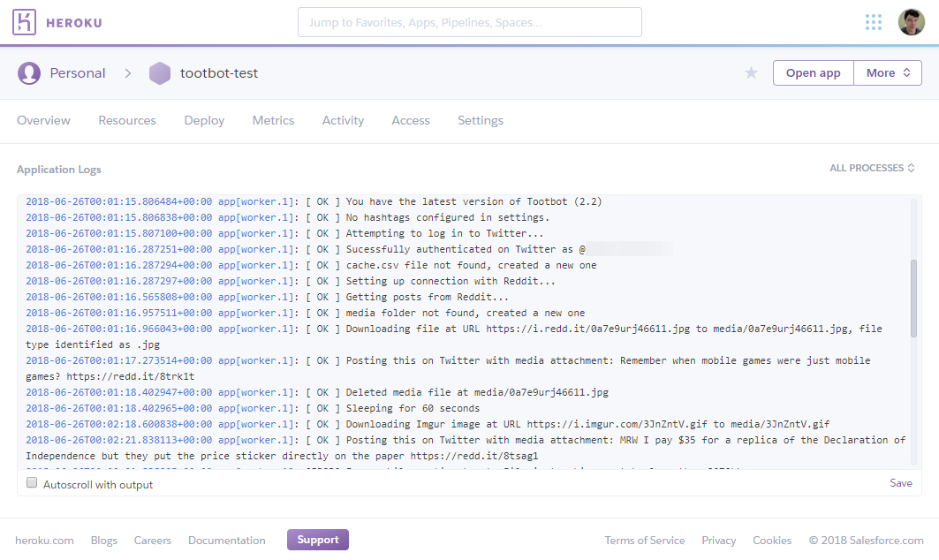Click the Personal account icon
This screenshot has width=939, height=560.
[29, 73]
